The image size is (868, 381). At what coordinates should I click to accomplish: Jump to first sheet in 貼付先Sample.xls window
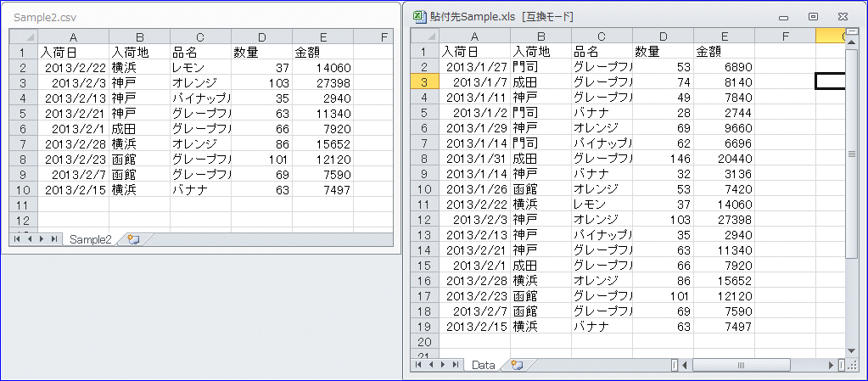(418, 364)
